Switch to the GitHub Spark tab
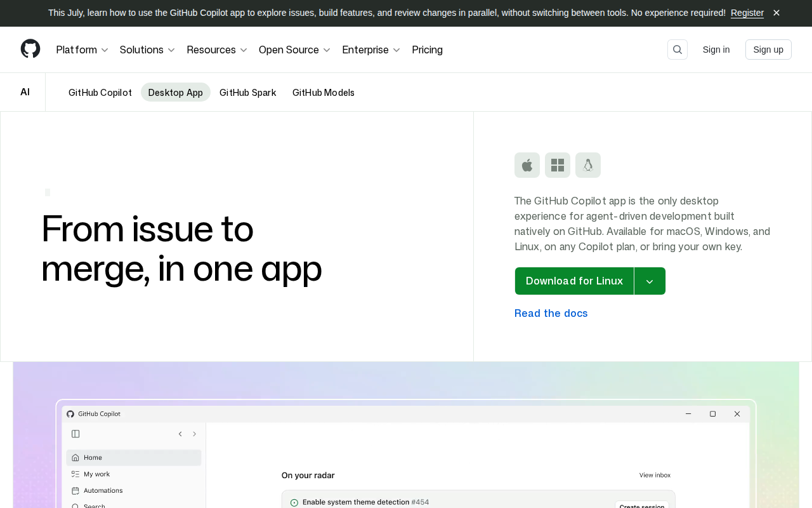 tap(248, 92)
